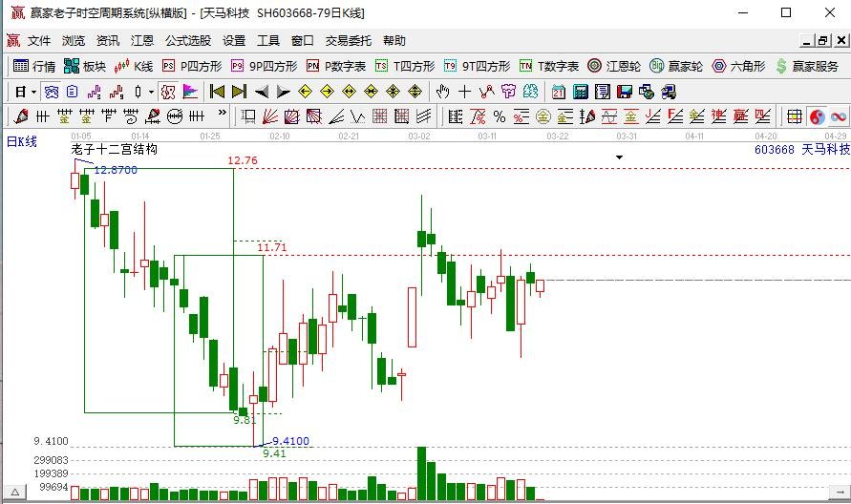
Task: Expand the 日 period dropdown arrow
Action: pyautogui.click(x=33, y=93)
